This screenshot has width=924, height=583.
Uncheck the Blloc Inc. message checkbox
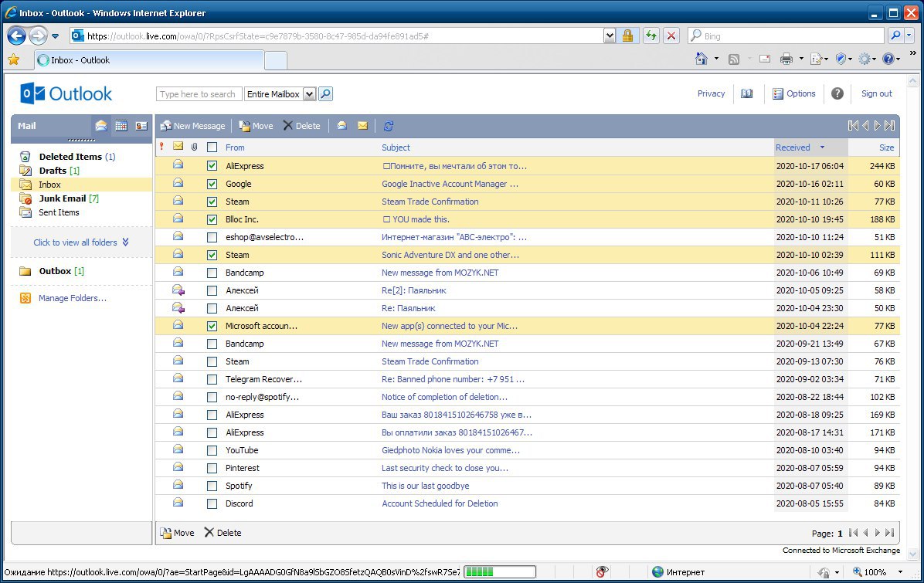[212, 219]
